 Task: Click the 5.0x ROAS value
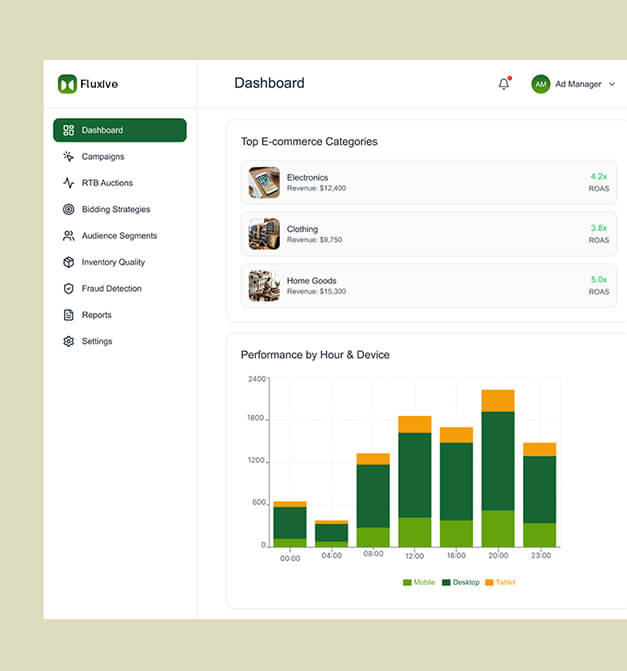pyautogui.click(x=599, y=279)
